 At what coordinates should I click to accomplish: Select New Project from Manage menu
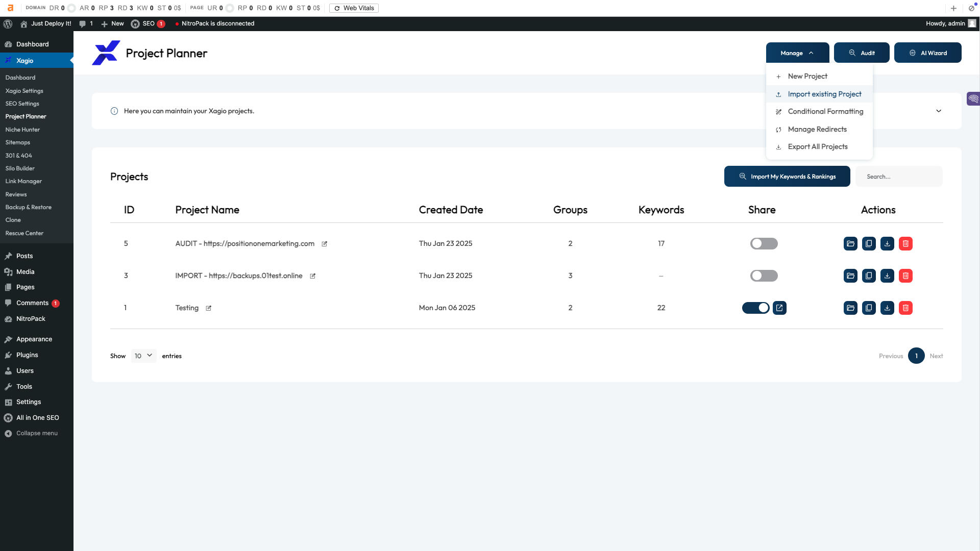pyautogui.click(x=819, y=77)
